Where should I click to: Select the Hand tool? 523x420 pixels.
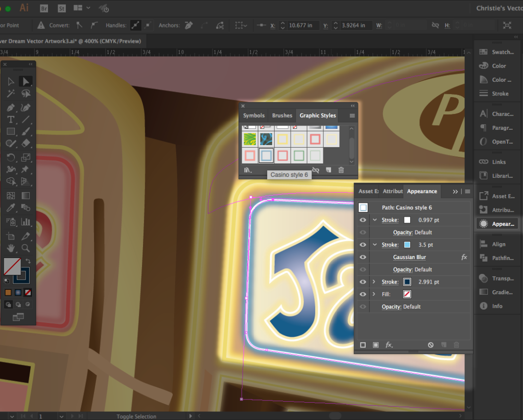11,248
